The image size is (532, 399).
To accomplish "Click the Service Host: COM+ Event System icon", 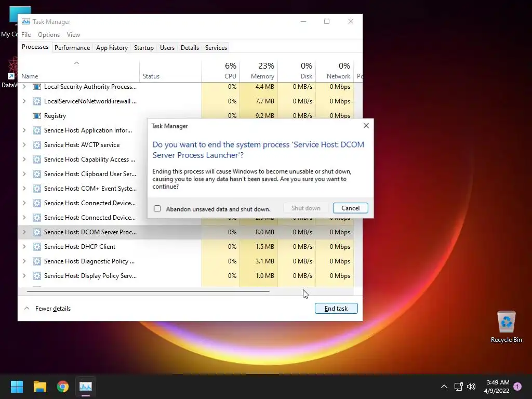I will tap(37, 189).
